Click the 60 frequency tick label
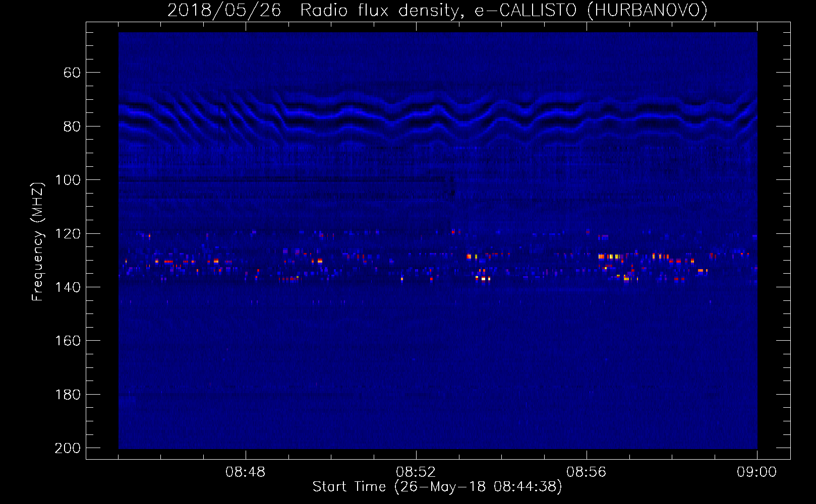This screenshot has height=504, width=816. point(72,73)
